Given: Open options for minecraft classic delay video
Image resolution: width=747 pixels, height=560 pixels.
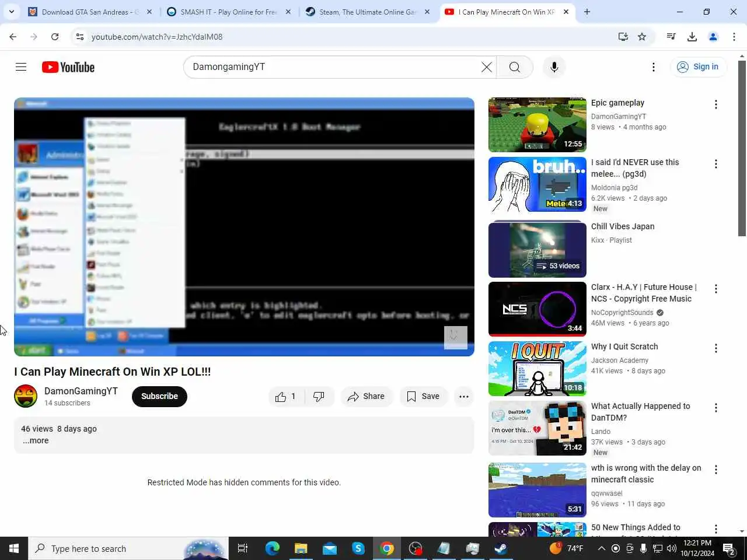Looking at the screenshot, I should [x=716, y=470].
